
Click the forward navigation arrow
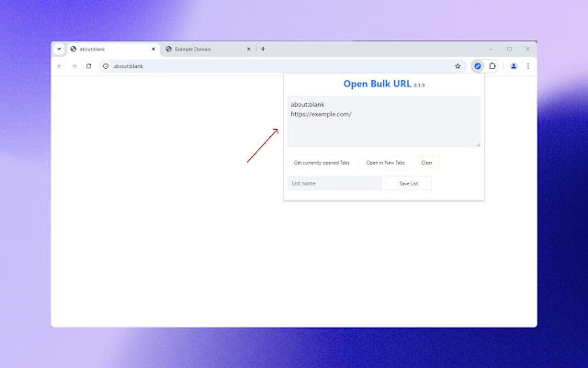[x=74, y=66]
